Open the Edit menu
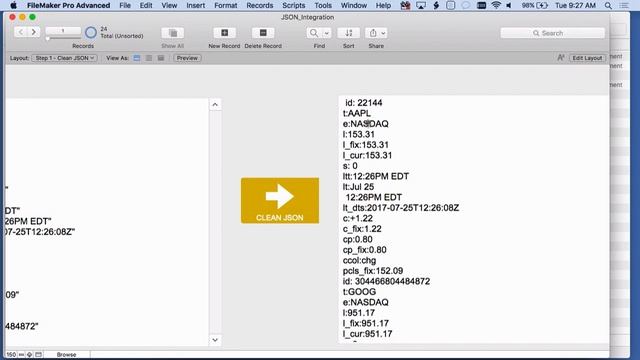The image size is (640, 360). pos(146,5)
